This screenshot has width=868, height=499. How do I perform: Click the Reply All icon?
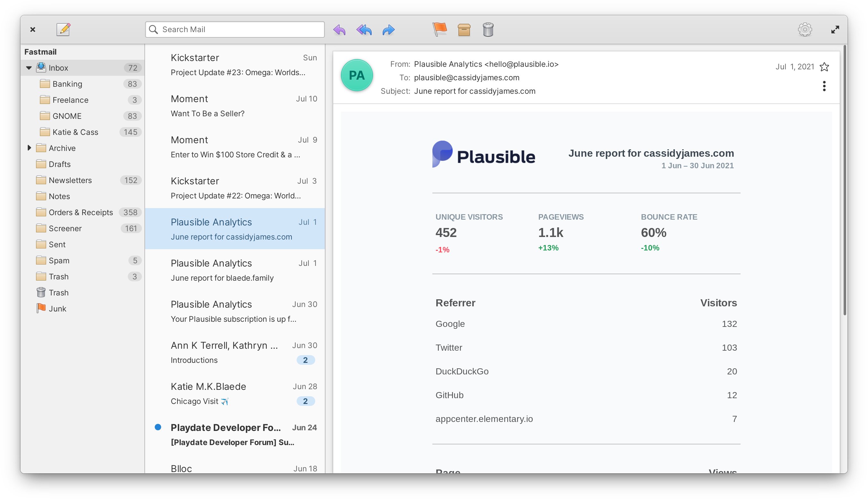coord(364,30)
